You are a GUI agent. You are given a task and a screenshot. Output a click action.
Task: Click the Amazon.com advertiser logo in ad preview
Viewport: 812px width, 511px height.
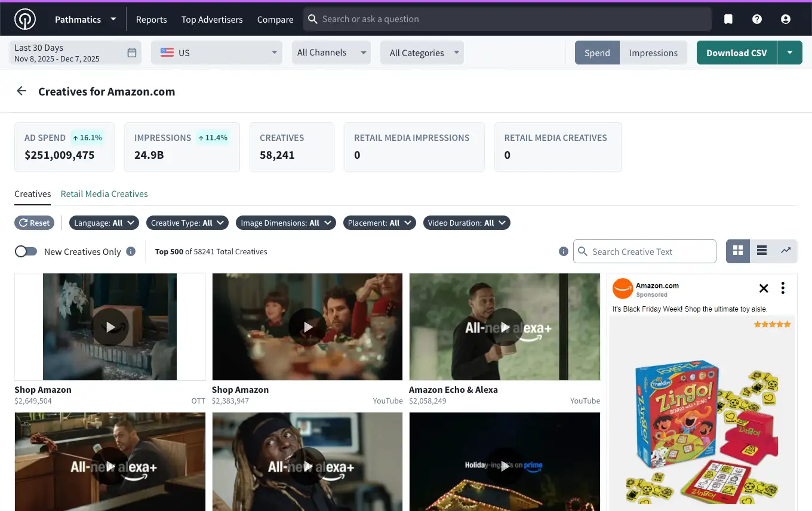[623, 288]
